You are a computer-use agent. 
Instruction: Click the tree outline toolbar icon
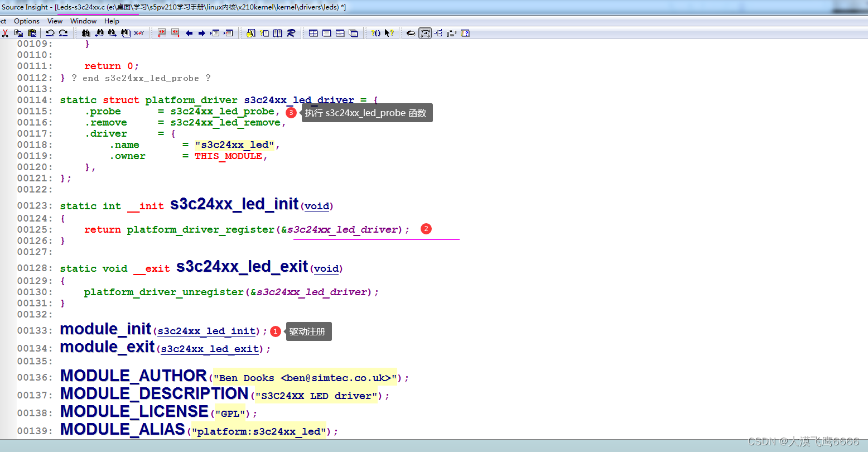click(x=438, y=33)
